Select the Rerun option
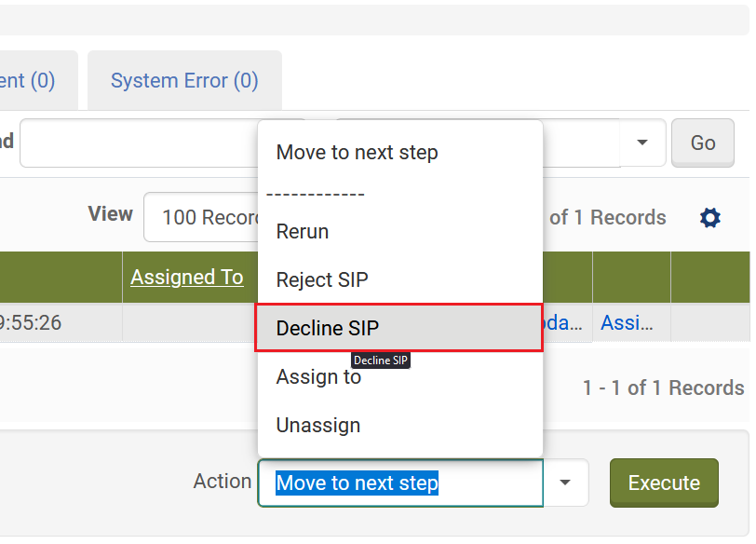Screen dimensions: 756x544 (x=303, y=232)
